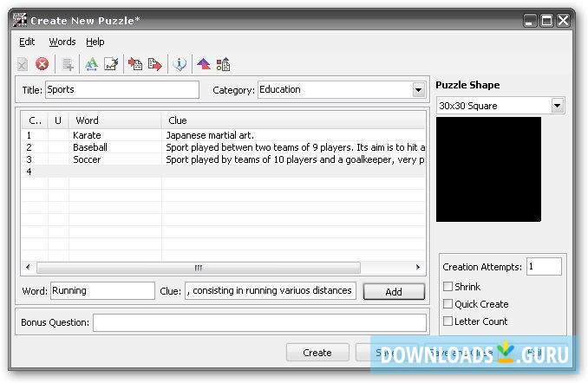Click the red circle X toolbar icon

point(42,64)
